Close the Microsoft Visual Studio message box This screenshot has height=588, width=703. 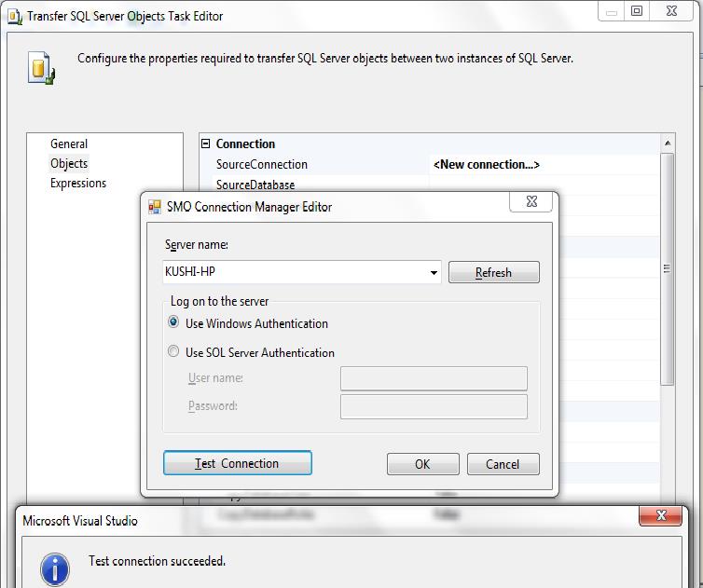[x=662, y=516]
